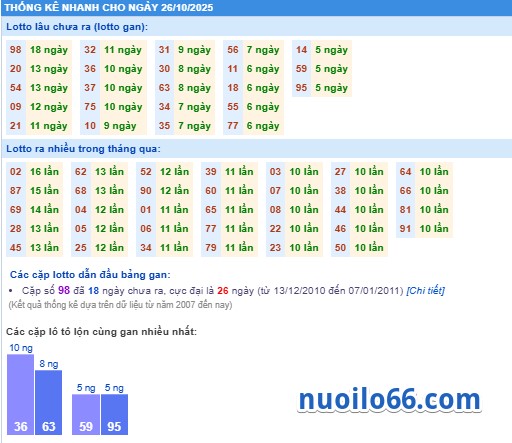Select lotto gan number 59

click(301, 69)
